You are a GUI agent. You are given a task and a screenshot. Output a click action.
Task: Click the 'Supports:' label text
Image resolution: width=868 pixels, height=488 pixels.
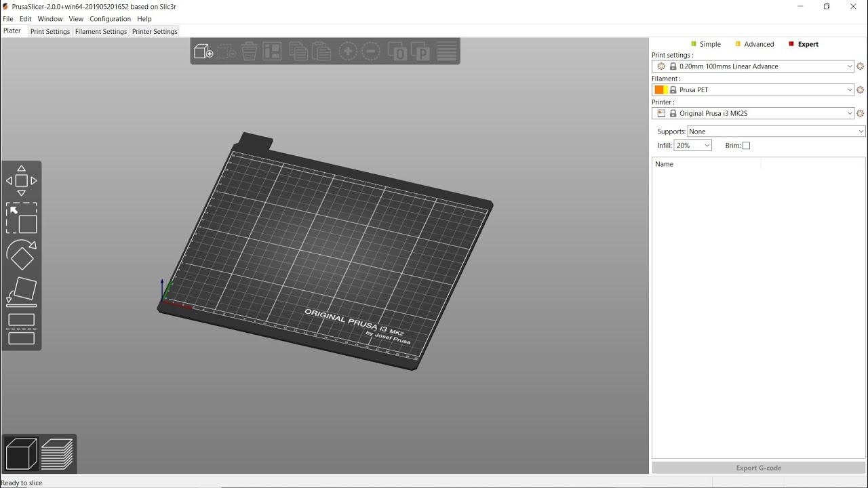[x=671, y=131]
